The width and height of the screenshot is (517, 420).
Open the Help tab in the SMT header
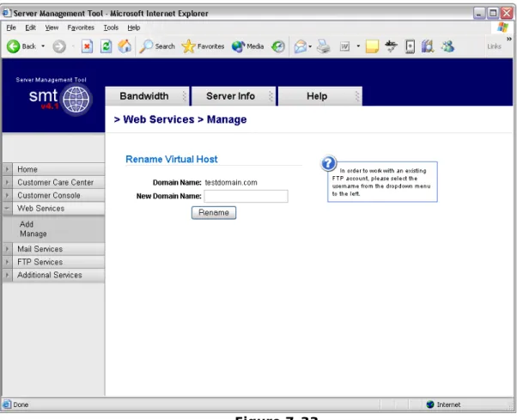pos(319,96)
